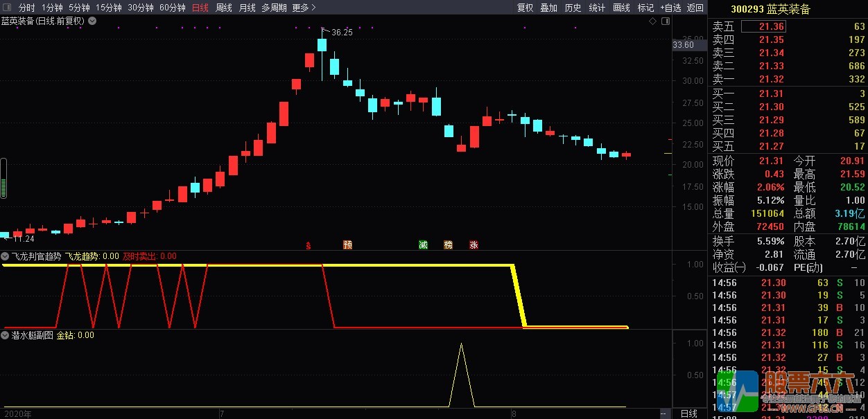Screen dimensions: 868x419
Task: Click the '预' event marker below chart
Action: pyautogui.click(x=347, y=244)
